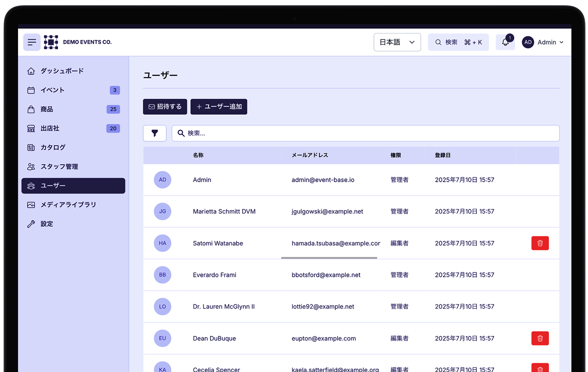Open カタログ in the sidebar
This screenshot has width=588, height=372.
[73, 148]
